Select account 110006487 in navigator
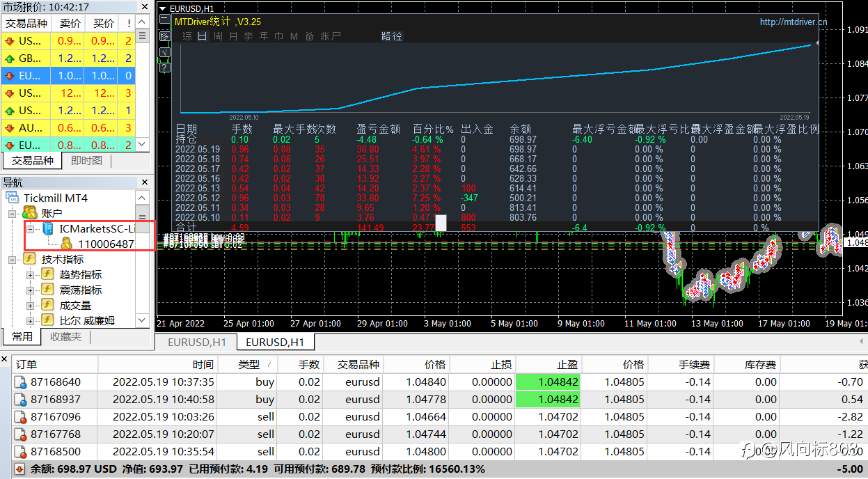This screenshot has height=479, width=868. [x=106, y=244]
